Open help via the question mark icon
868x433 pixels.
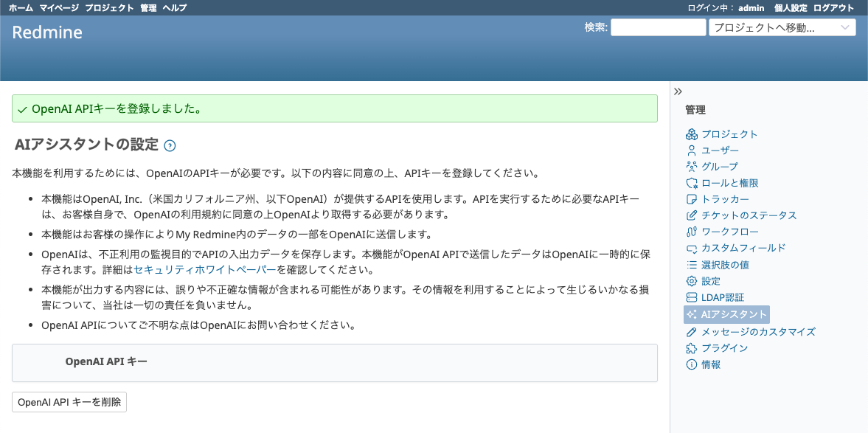click(170, 145)
